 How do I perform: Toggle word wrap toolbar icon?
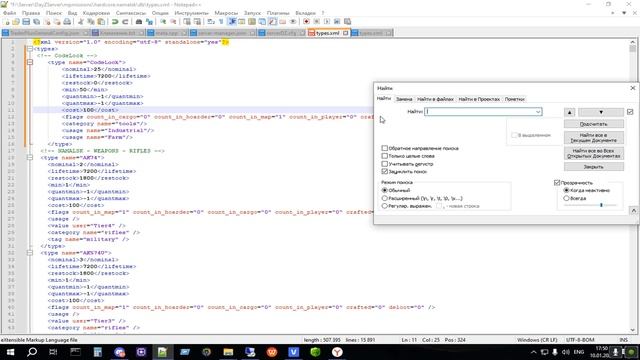point(211,22)
